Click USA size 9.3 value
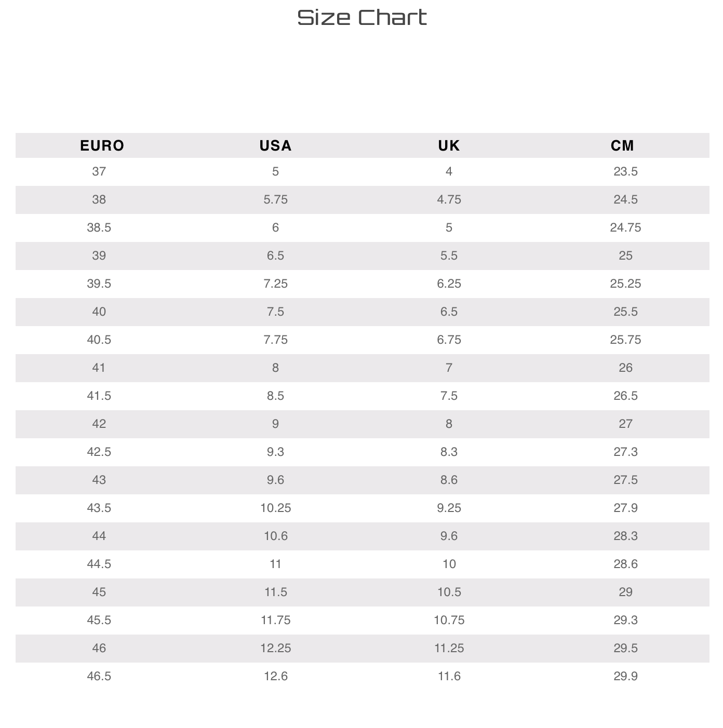 pyautogui.click(x=276, y=452)
